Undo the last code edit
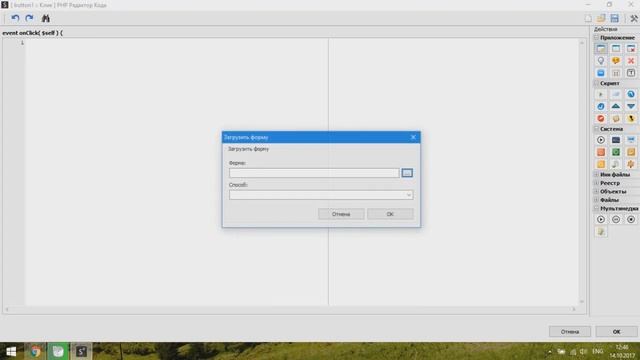The width and height of the screenshot is (640, 360). (x=15, y=18)
